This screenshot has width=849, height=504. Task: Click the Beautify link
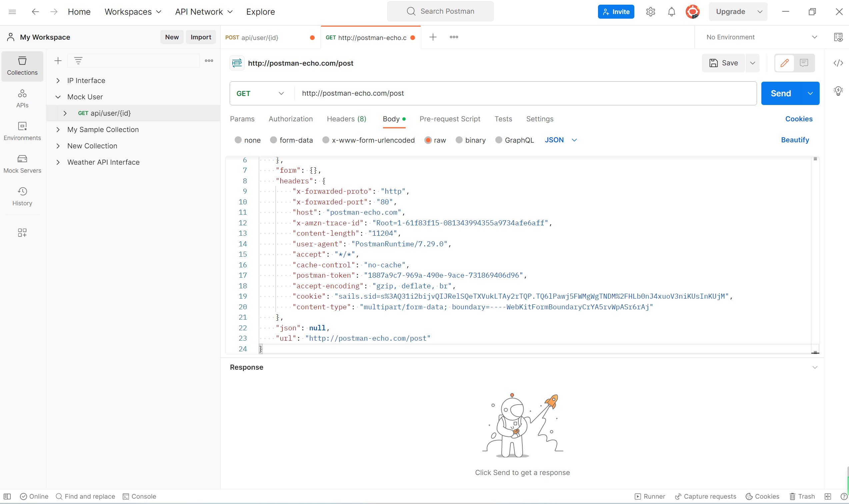pyautogui.click(x=795, y=140)
